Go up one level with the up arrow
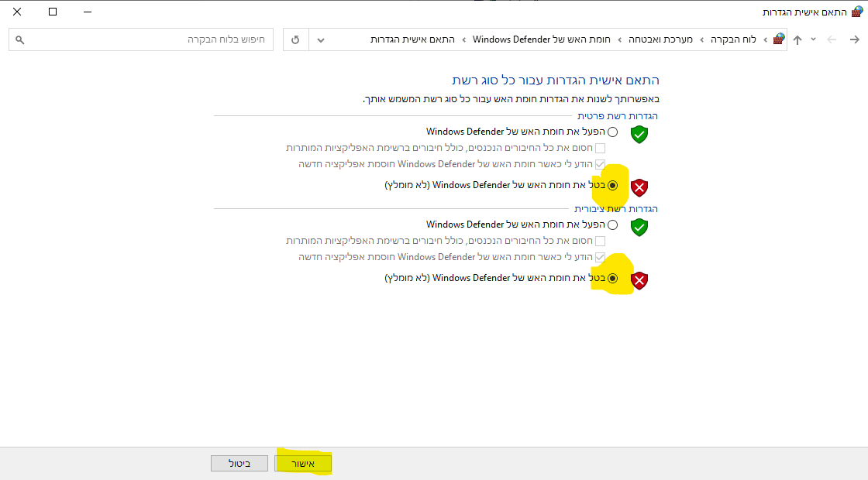 click(797, 39)
